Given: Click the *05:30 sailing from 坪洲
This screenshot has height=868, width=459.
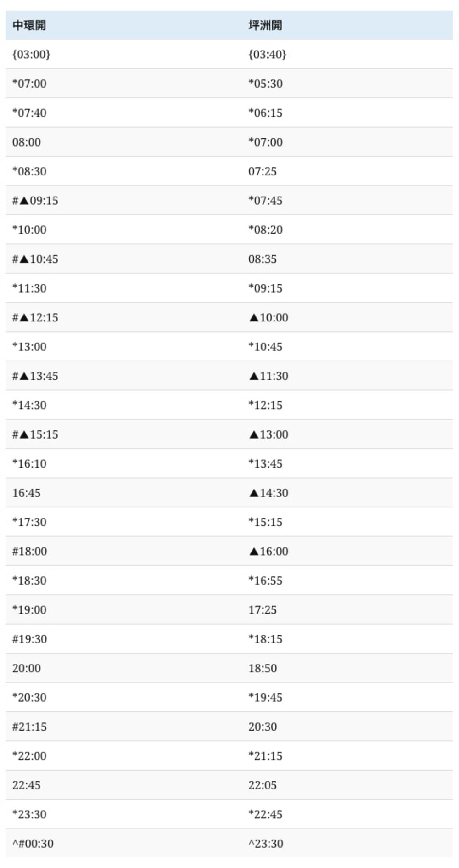Looking at the screenshot, I should click(x=265, y=84).
